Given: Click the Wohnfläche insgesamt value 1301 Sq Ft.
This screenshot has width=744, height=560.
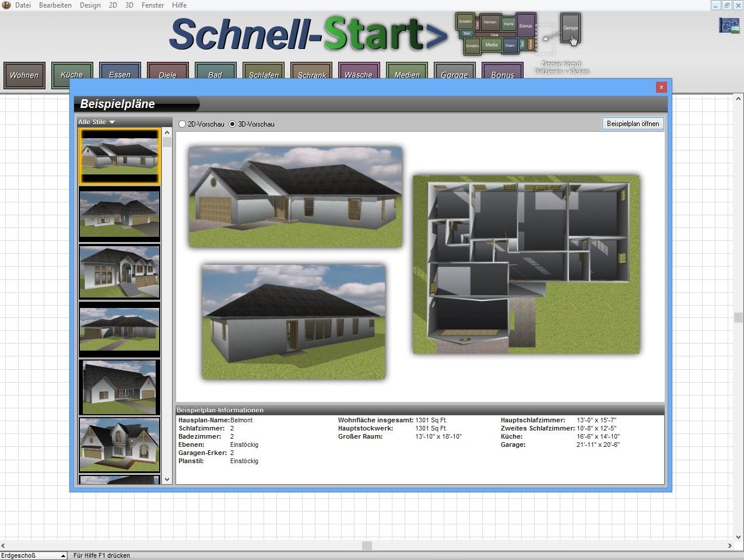Looking at the screenshot, I should point(431,420).
